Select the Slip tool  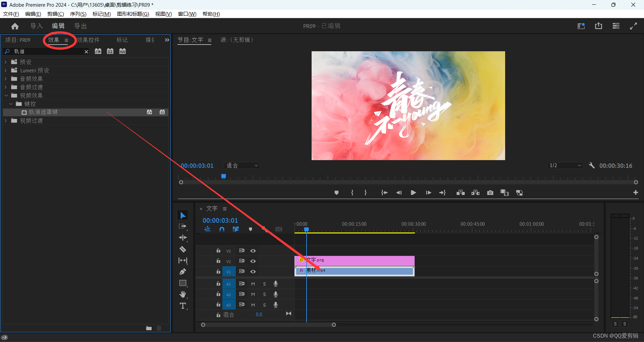(183, 261)
